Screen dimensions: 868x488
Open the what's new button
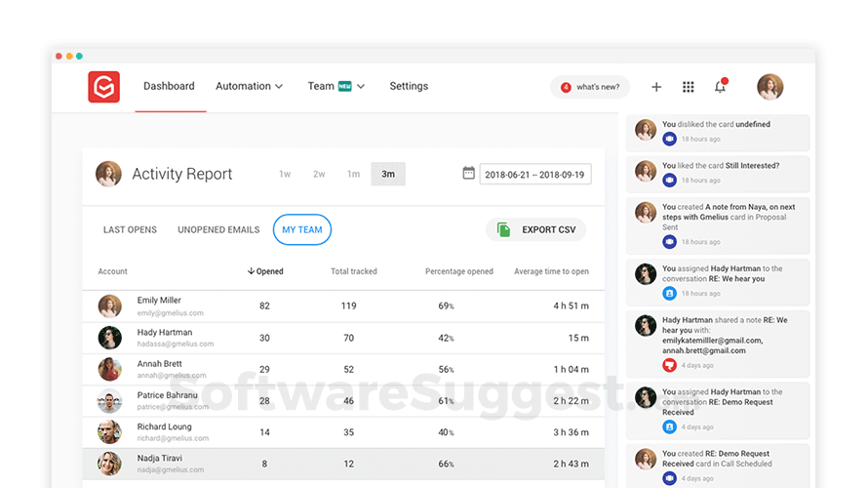590,87
